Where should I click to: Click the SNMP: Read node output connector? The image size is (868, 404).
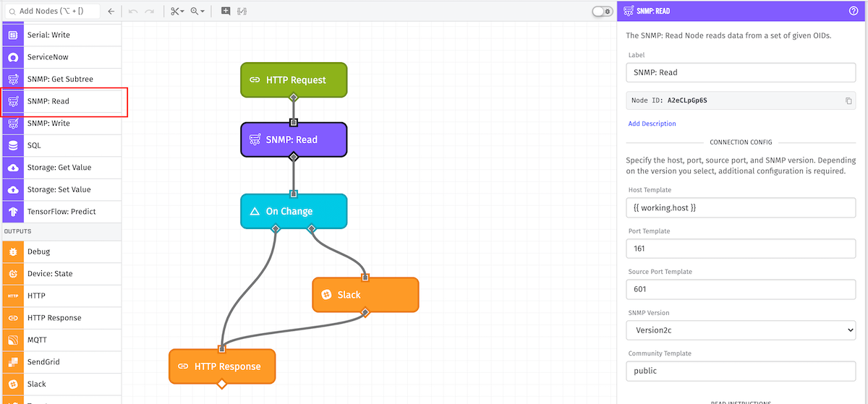coord(294,157)
